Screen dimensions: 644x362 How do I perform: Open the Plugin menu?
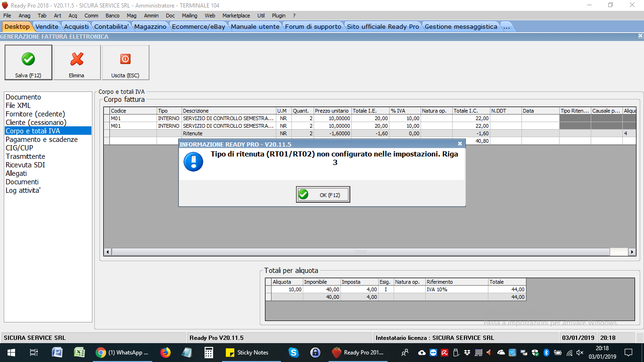tap(279, 16)
